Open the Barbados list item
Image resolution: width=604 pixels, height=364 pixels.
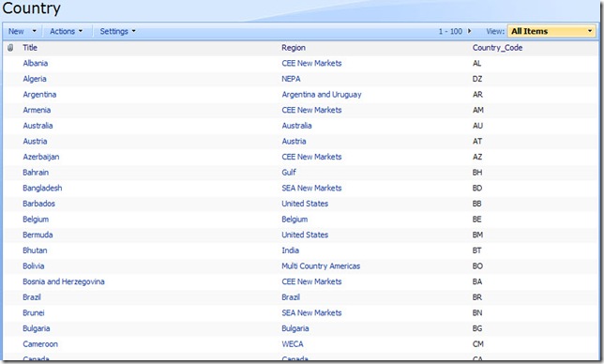point(38,204)
